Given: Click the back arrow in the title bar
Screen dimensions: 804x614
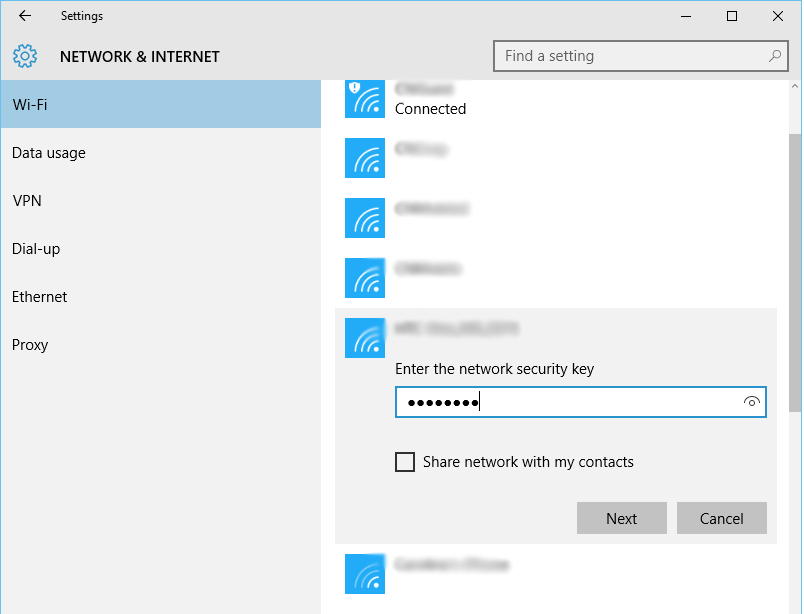Looking at the screenshot, I should [x=23, y=16].
